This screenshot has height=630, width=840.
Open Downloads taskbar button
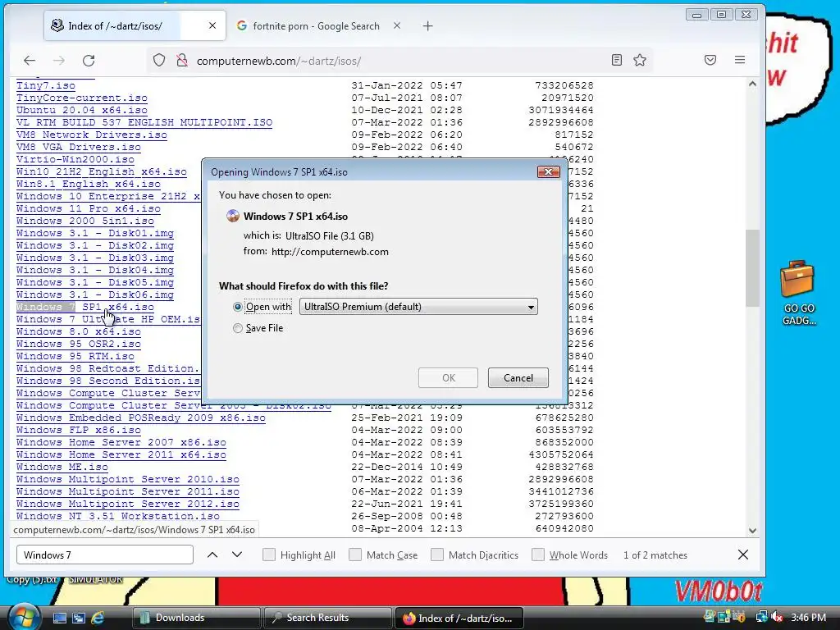(196, 618)
